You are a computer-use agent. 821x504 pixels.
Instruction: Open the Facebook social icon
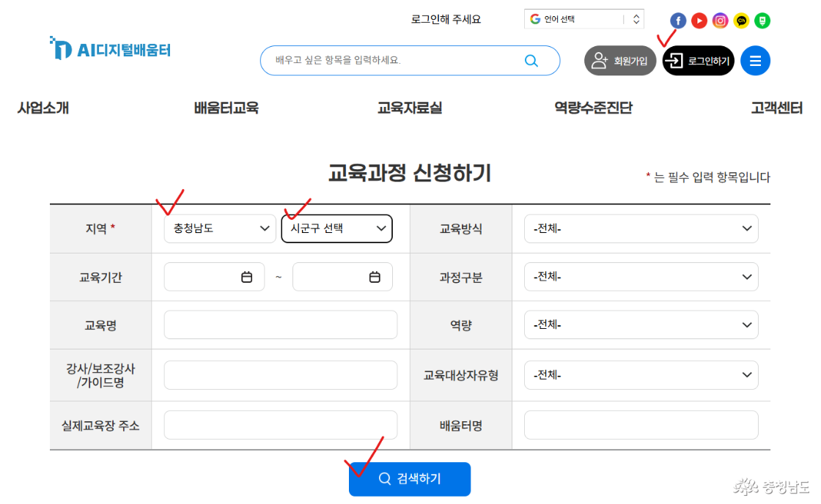pyautogui.click(x=678, y=21)
